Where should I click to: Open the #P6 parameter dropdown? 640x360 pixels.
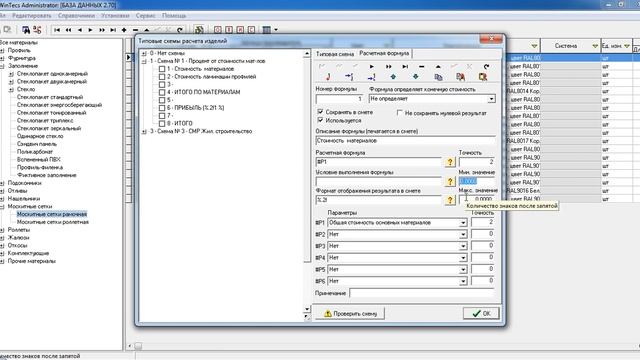(x=463, y=281)
